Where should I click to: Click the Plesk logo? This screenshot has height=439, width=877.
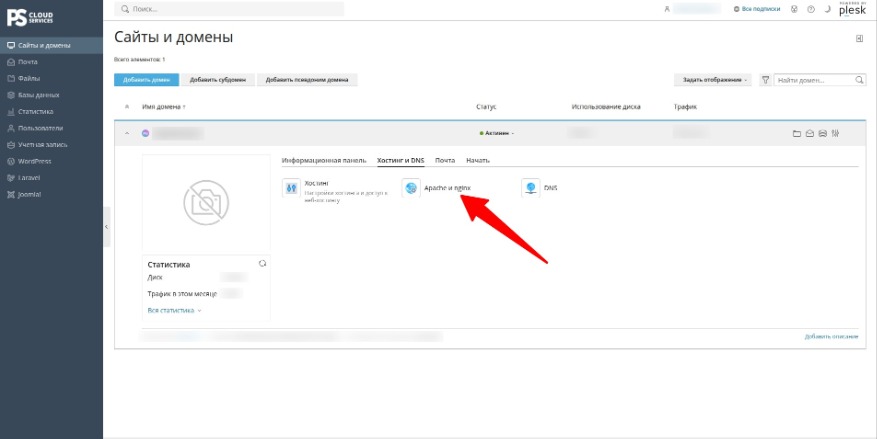pos(852,10)
